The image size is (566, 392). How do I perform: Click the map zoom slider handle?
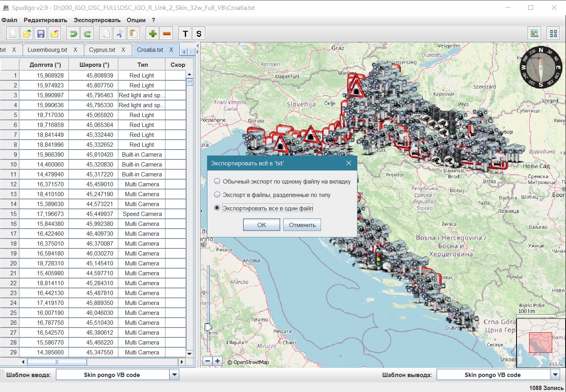pos(208,327)
